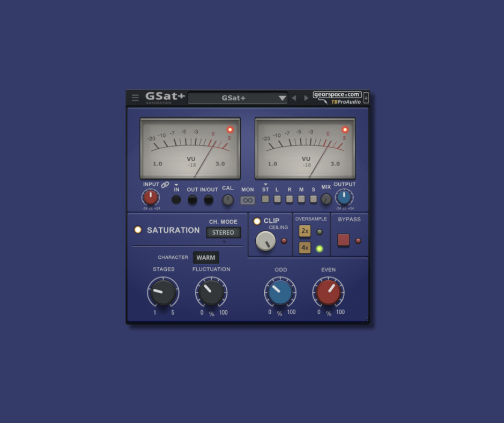This screenshot has height=423, width=504.
Task: Select the MON tape monitoring icon
Action: (x=247, y=201)
